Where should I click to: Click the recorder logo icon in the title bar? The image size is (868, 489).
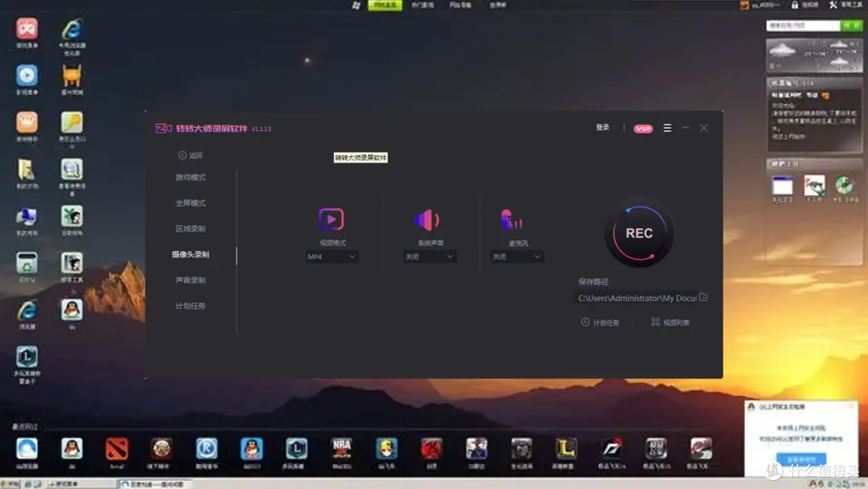tap(163, 129)
